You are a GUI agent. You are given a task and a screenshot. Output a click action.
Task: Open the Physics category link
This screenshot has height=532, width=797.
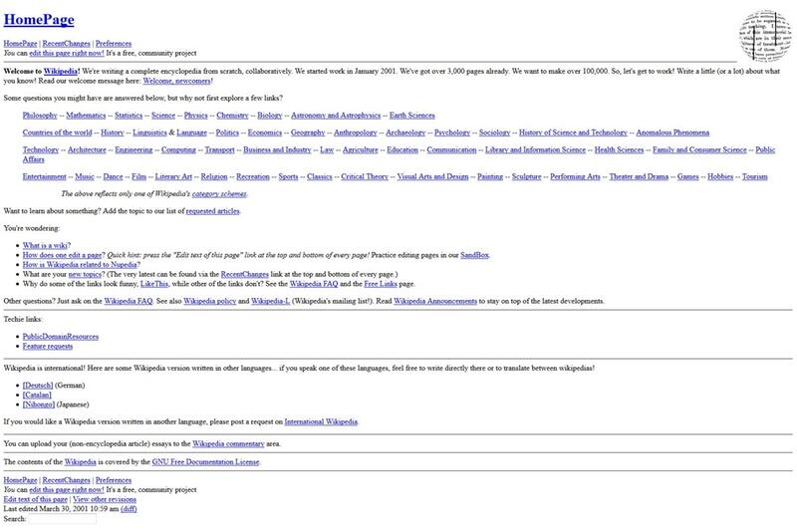pos(195,116)
